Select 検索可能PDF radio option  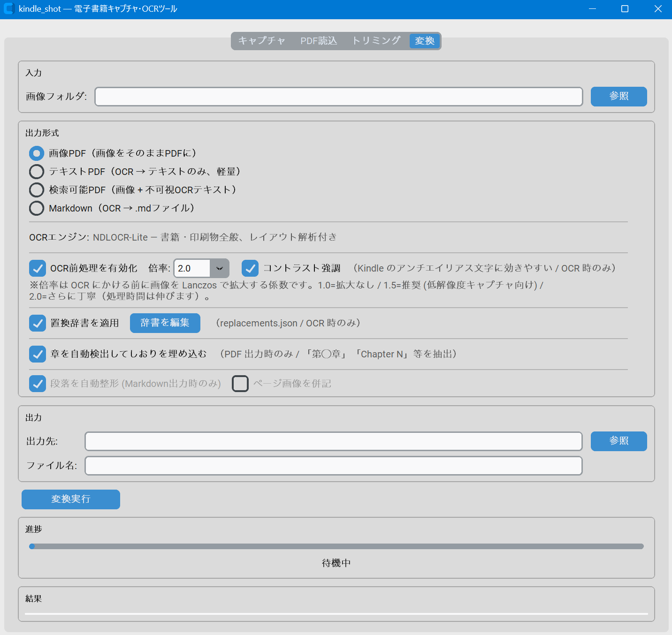tap(37, 190)
